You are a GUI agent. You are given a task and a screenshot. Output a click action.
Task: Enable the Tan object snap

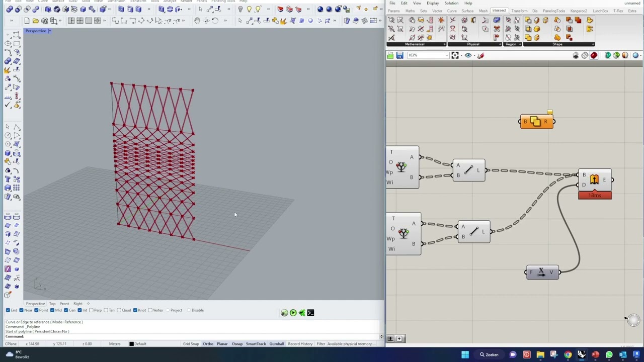[x=107, y=310]
